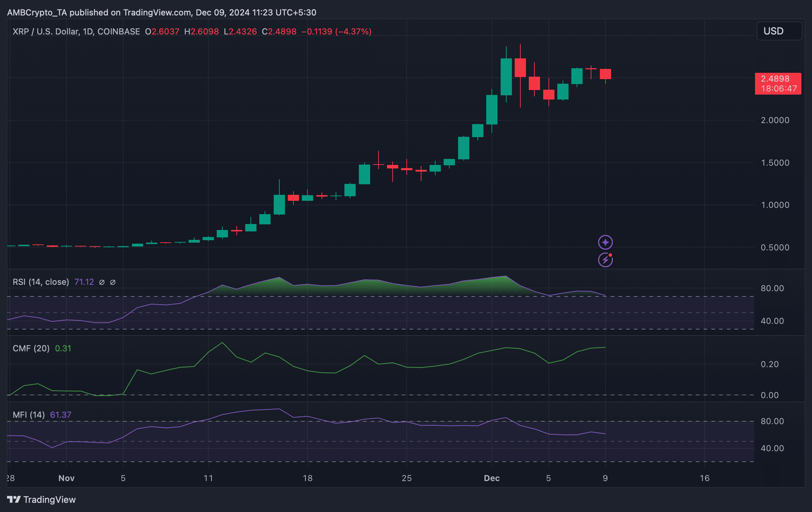Click the MFI value 61.37

61,415
